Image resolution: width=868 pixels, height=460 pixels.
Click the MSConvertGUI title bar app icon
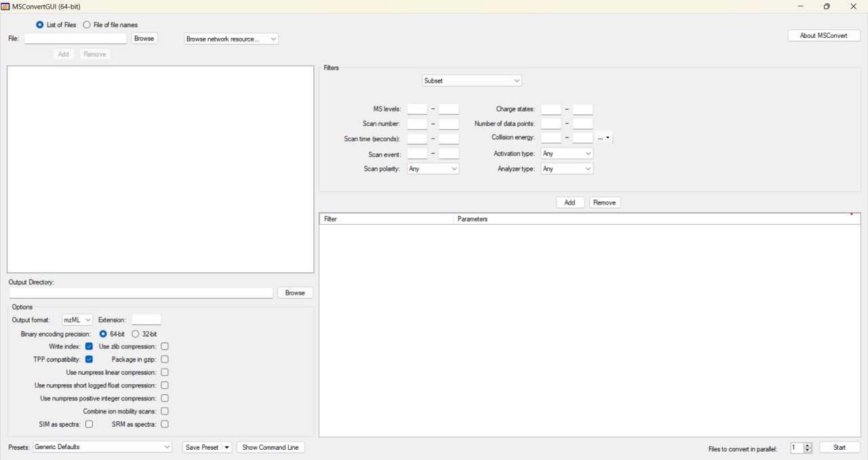tap(5, 6)
